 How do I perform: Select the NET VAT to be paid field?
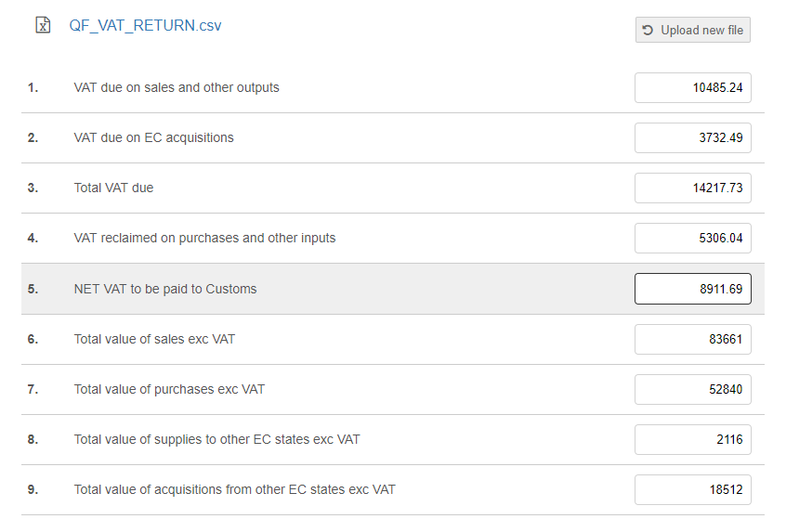click(x=693, y=289)
